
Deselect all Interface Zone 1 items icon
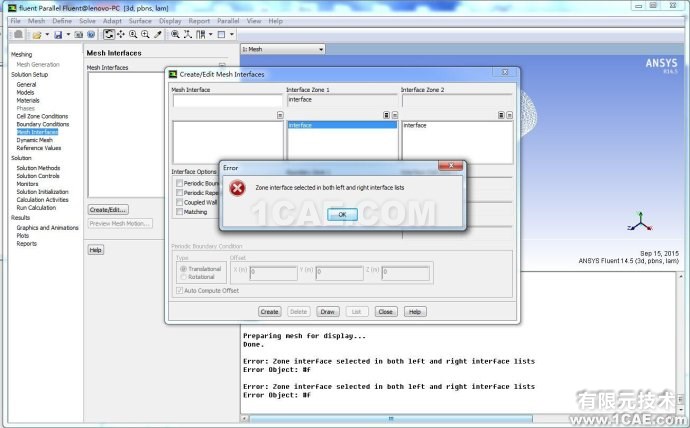coord(395,115)
